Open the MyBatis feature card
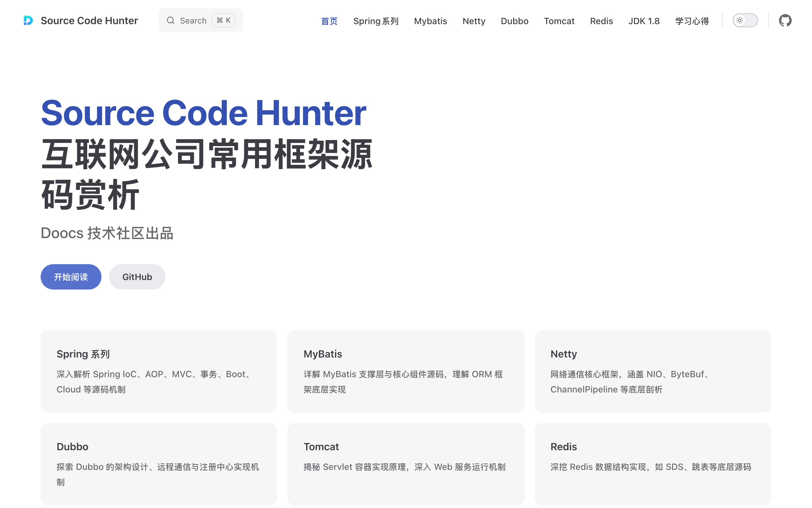The width and height of the screenshot is (812, 508). [406, 371]
